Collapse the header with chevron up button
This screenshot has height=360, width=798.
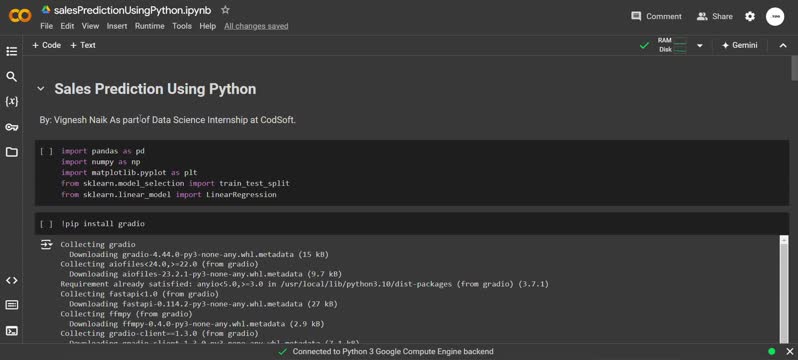783,45
